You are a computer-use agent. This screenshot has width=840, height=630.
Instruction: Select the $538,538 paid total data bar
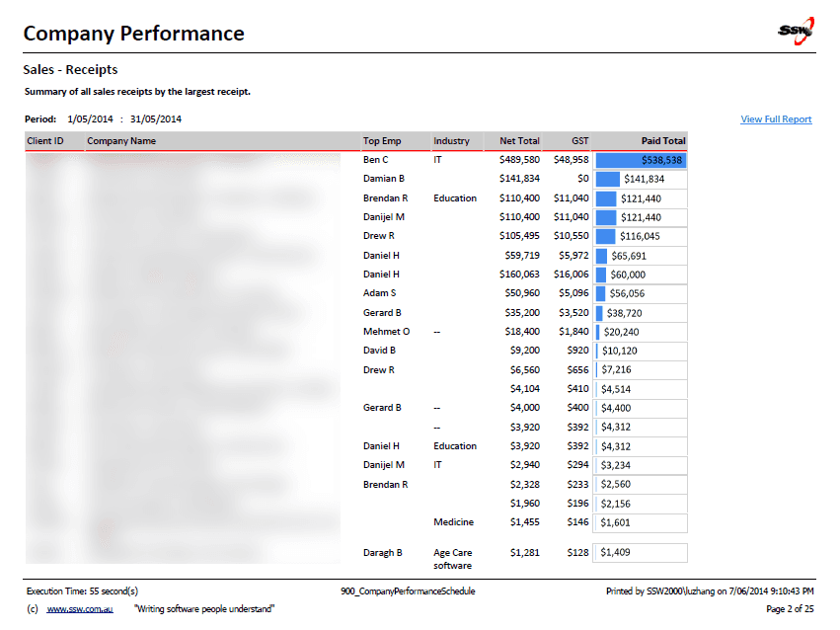pos(641,160)
